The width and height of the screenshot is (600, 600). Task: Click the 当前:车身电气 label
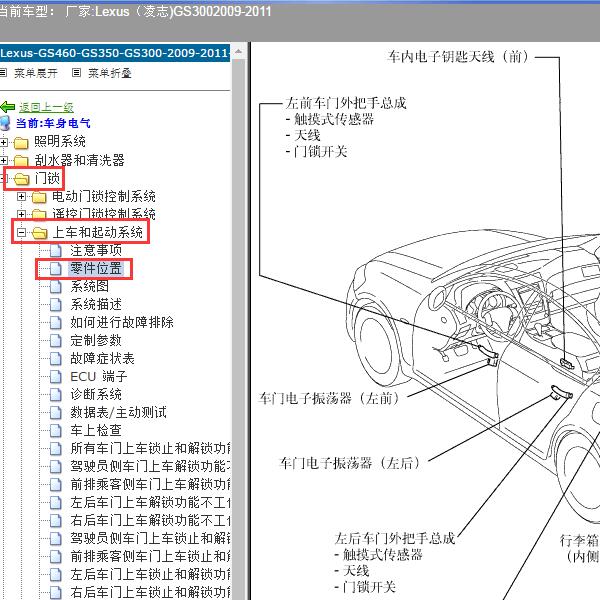(x=53, y=123)
